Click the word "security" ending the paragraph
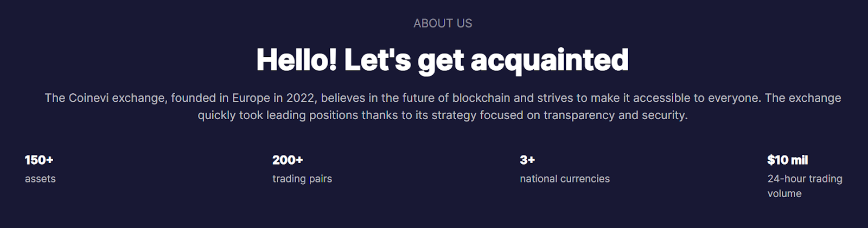This screenshot has height=228, width=868. tap(664, 115)
